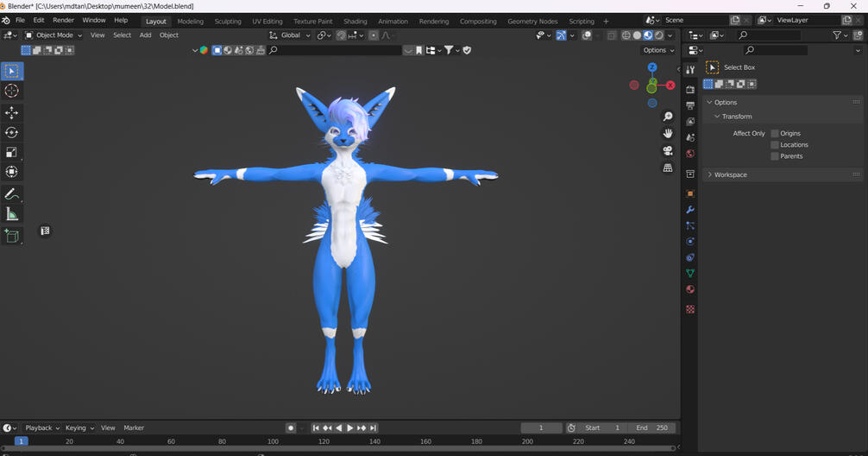Toggle proportional editing in header
This screenshot has height=456, width=868.
[374, 35]
